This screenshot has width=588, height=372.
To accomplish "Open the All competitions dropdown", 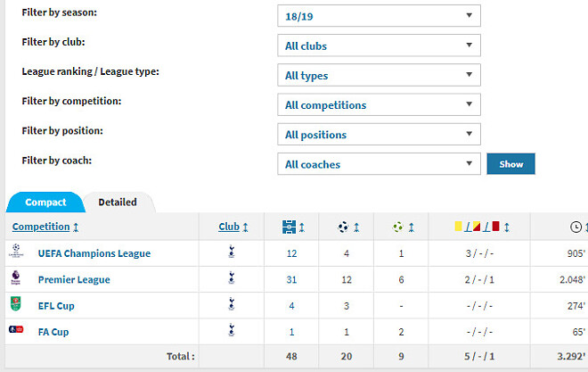I will tap(379, 104).
